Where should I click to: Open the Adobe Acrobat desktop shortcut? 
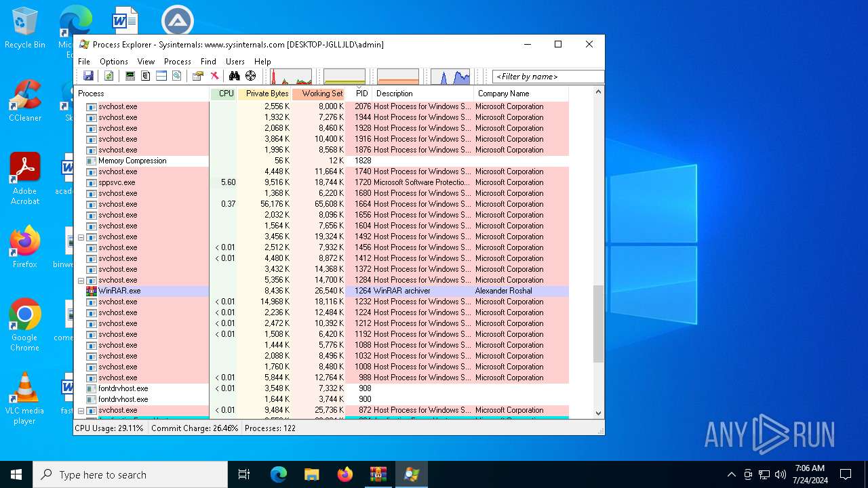(x=24, y=178)
